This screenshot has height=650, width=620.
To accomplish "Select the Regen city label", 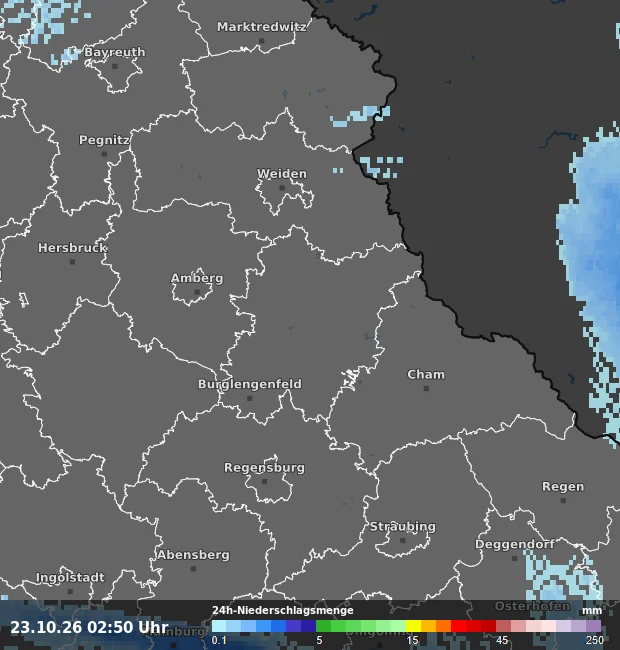I will click(x=563, y=487).
